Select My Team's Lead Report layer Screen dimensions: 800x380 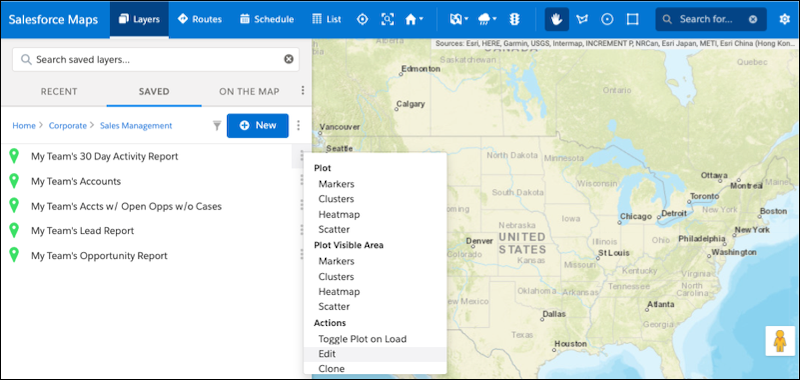click(x=83, y=231)
